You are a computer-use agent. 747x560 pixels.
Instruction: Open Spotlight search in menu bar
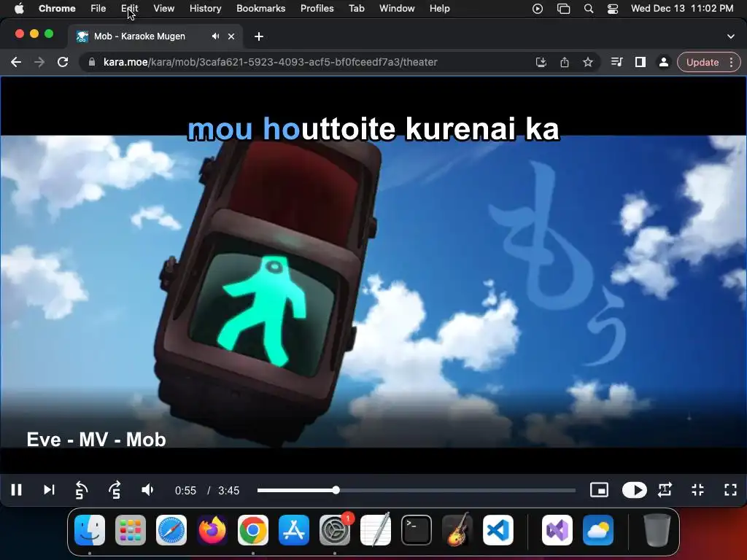coord(589,9)
